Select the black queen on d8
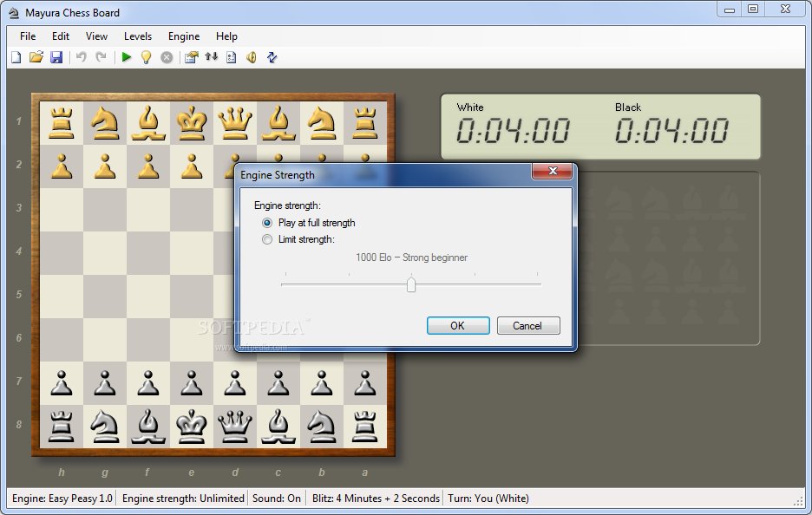 tap(235, 427)
